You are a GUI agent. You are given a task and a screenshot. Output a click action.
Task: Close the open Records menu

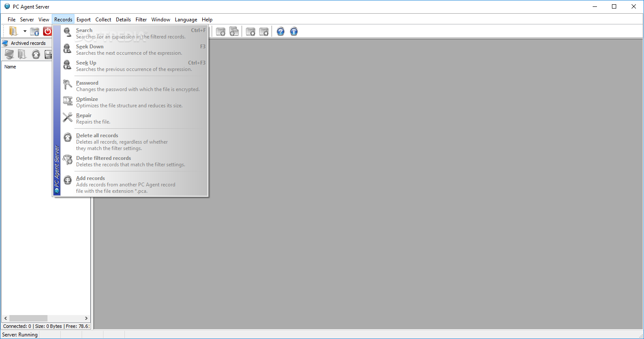(x=63, y=20)
